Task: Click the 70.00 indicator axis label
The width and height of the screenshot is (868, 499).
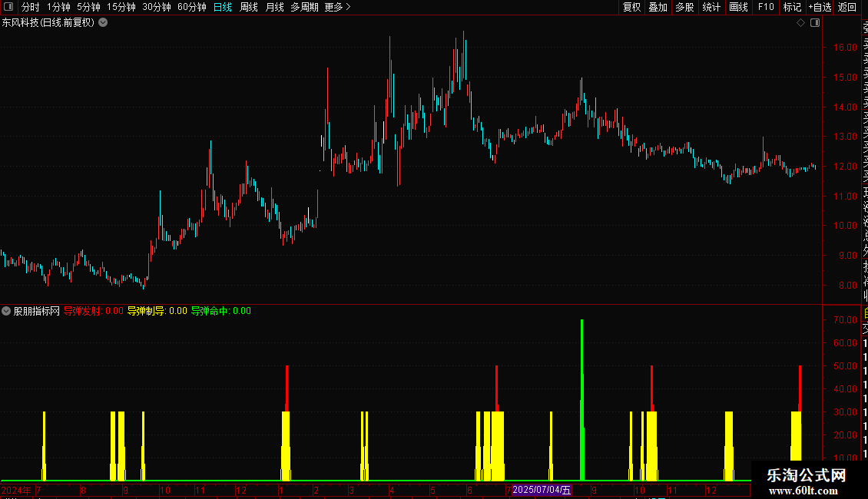Action: [845, 320]
